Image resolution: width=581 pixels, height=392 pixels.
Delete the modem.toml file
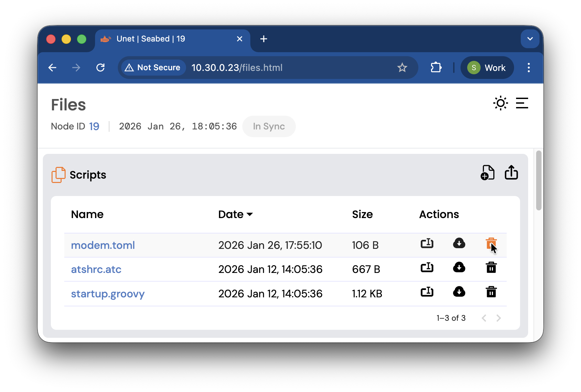click(491, 243)
